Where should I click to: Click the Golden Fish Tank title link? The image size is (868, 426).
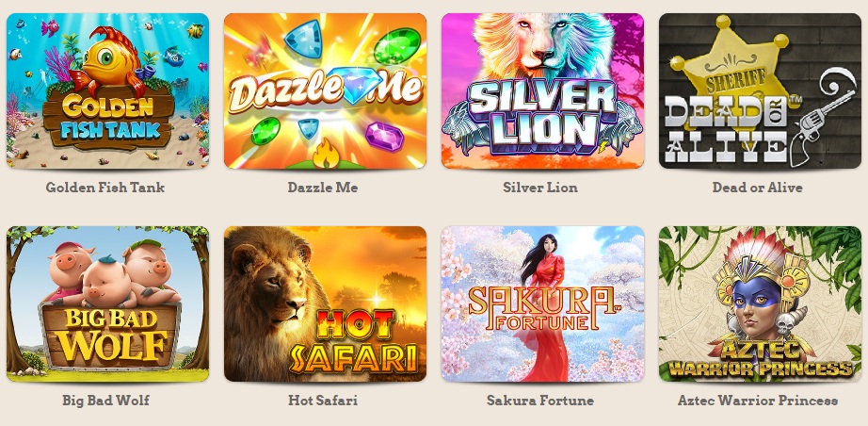pyautogui.click(x=105, y=188)
